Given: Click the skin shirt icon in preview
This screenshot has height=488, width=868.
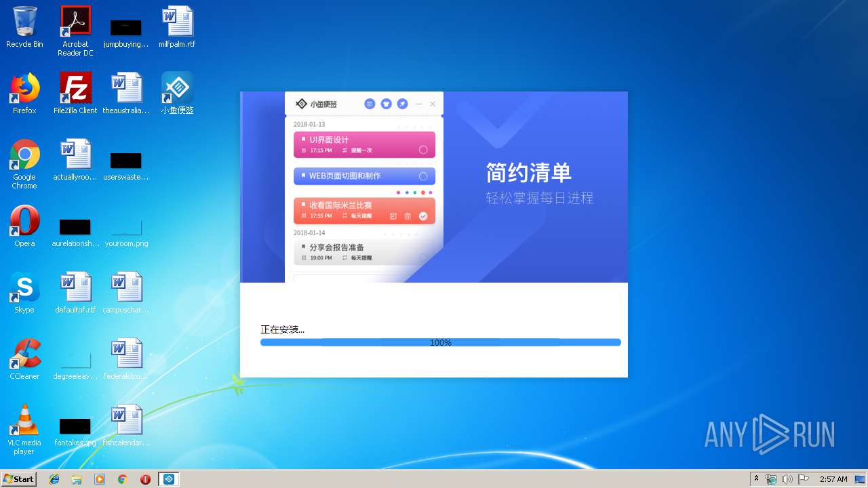Looking at the screenshot, I should coord(386,104).
